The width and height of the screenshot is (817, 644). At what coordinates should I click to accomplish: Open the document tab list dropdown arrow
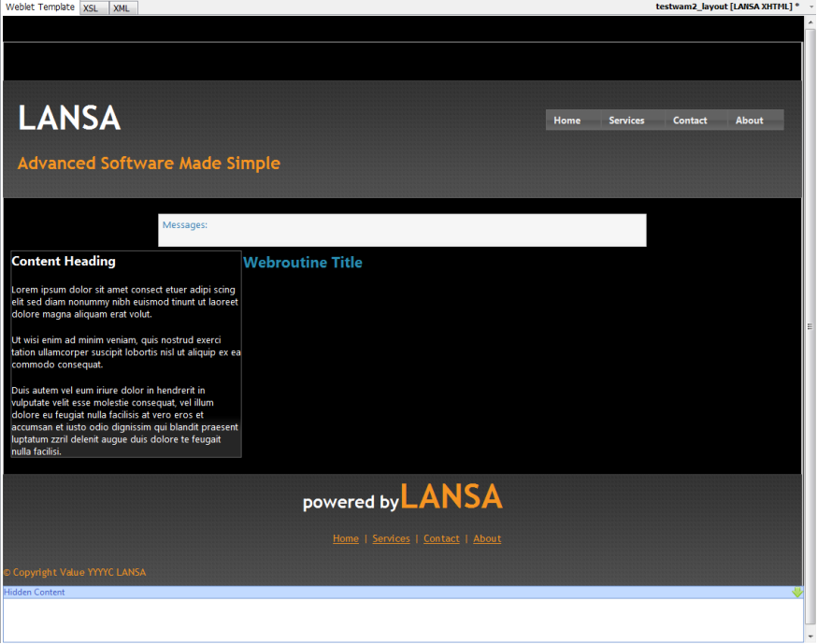811,7
